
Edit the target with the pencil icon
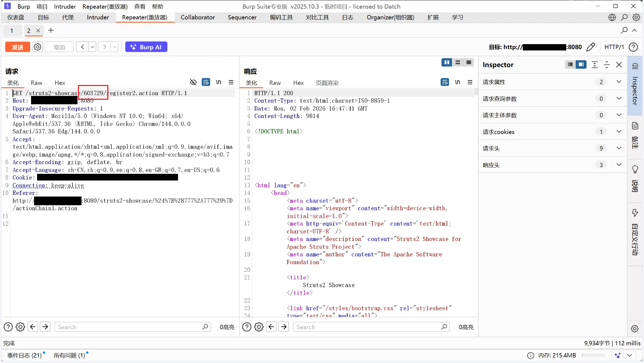pos(591,47)
